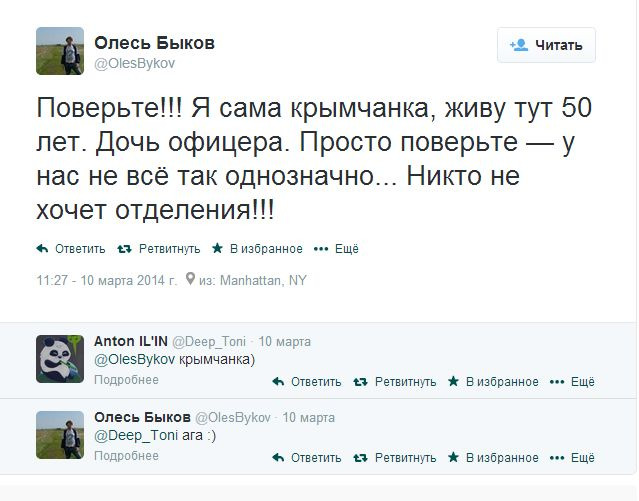Click reply arrow icon under main tweet
Image resolution: width=639 pixels, height=501 pixels.
tap(42, 249)
